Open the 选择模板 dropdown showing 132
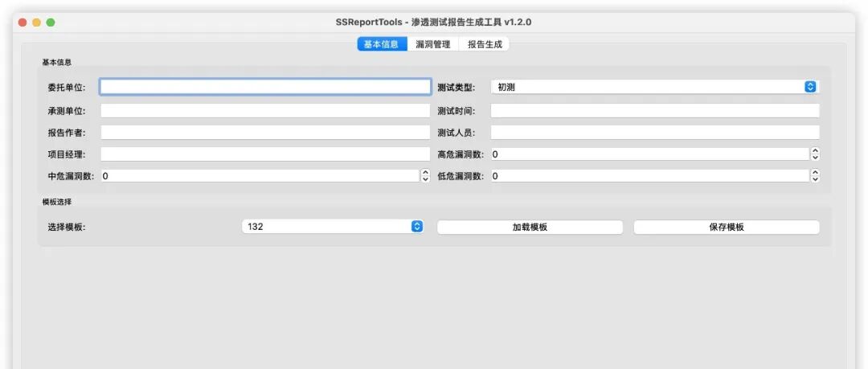Viewport: 868px width, 369px height. [x=333, y=227]
